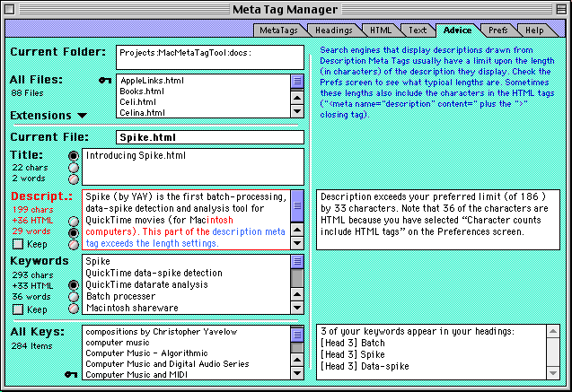This screenshot has width=572, height=392.
Task: Open the Extensions popup menu triangle
Action: coord(83,116)
